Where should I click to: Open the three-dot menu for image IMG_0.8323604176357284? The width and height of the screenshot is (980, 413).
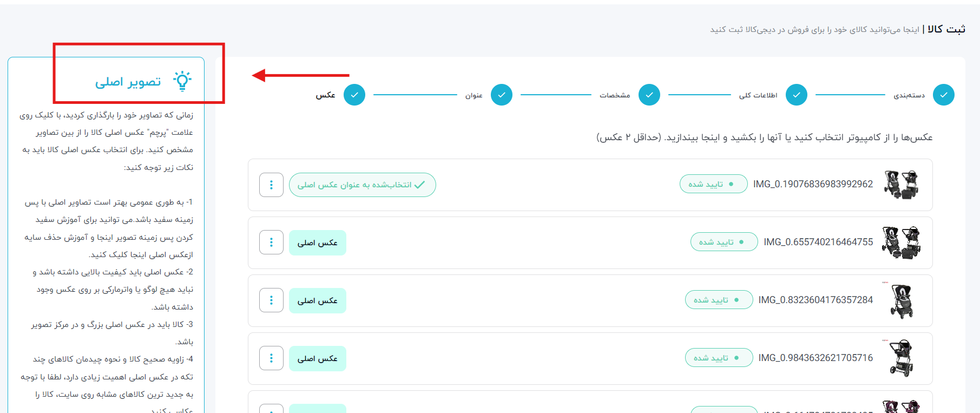(x=271, y=300)
